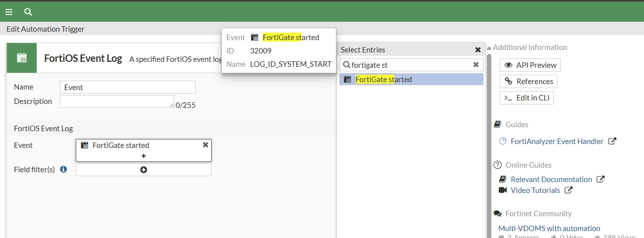Click the 'Guides' section heading

click(517, 124)
